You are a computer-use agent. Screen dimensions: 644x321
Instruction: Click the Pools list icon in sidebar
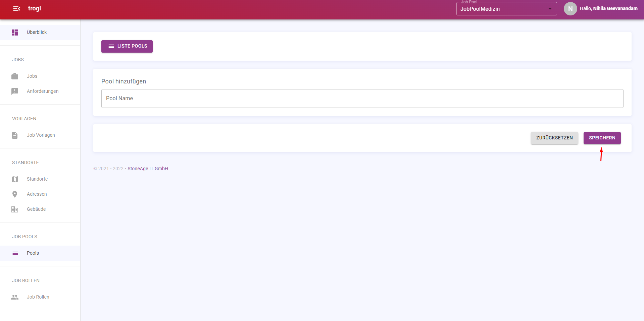(x=15, y=253)
